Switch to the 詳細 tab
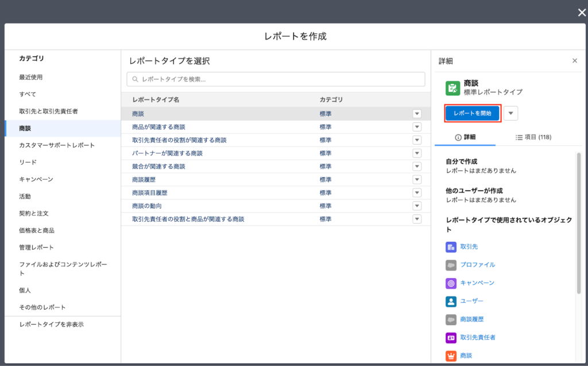 [465, 137]
